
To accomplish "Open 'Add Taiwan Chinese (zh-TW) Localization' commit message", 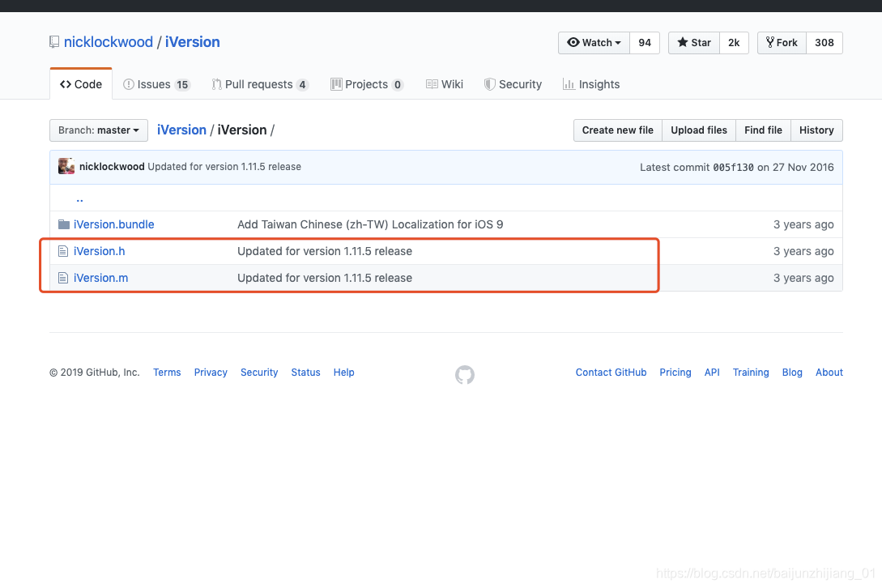I will pyautogui.click(x=370, y=224).
